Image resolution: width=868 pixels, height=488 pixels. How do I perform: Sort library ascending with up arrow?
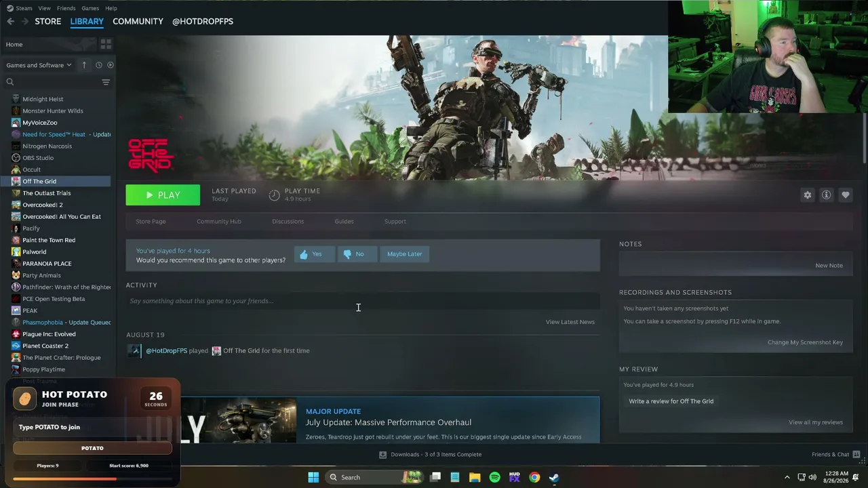pos(84,65)
